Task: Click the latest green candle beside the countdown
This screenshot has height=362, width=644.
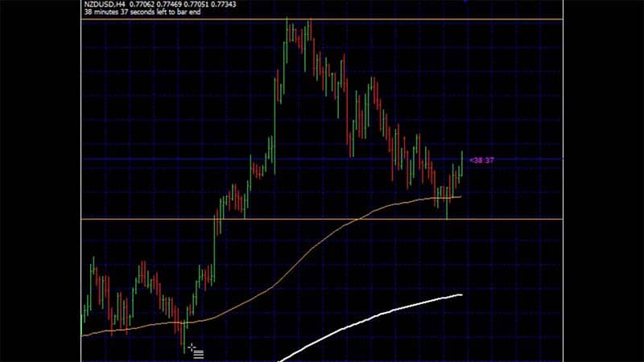Action: point(461,161)
